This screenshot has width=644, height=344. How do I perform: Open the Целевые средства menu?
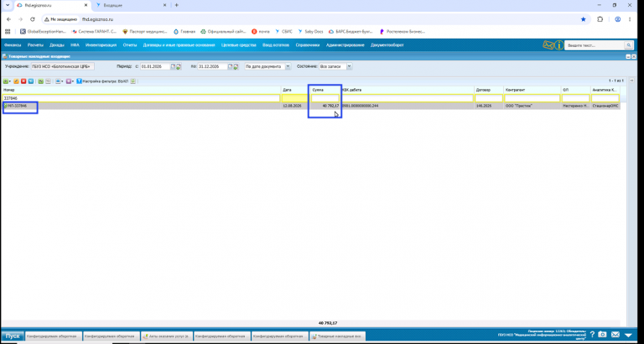[239, 45]
